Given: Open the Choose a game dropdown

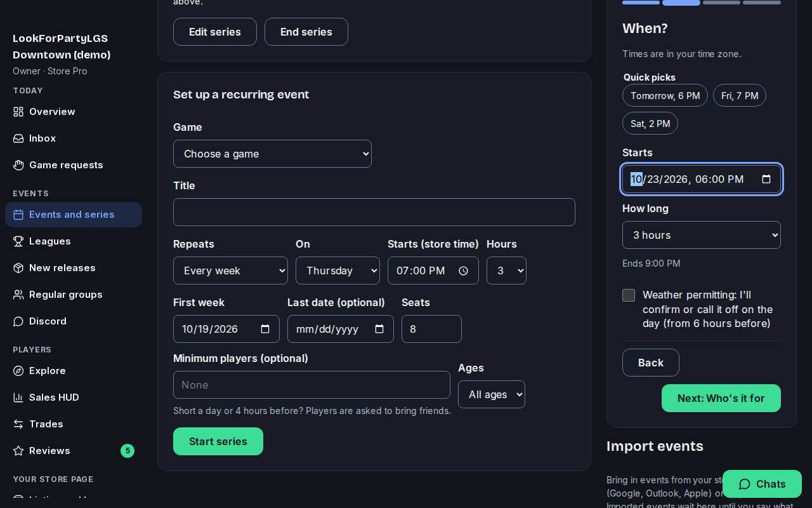Looking at the screenshot, I should [x=272, y=154].
